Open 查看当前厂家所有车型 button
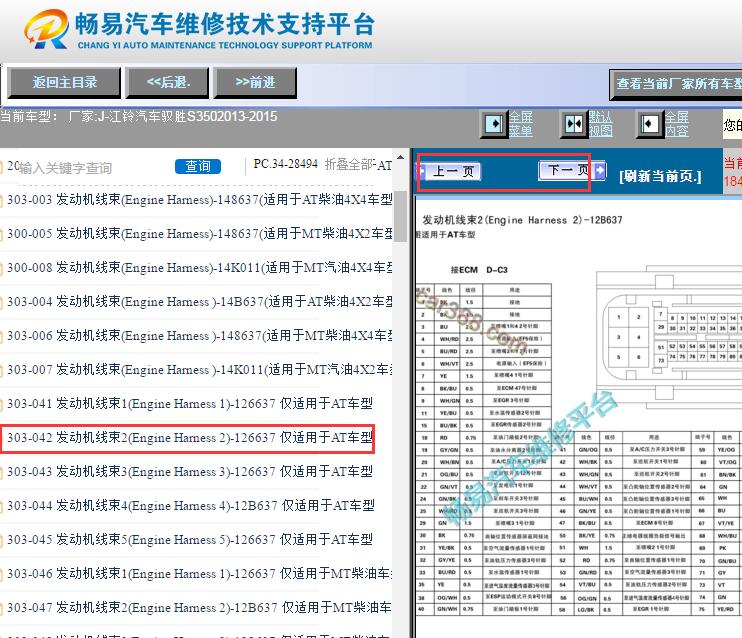 (676, 84)
